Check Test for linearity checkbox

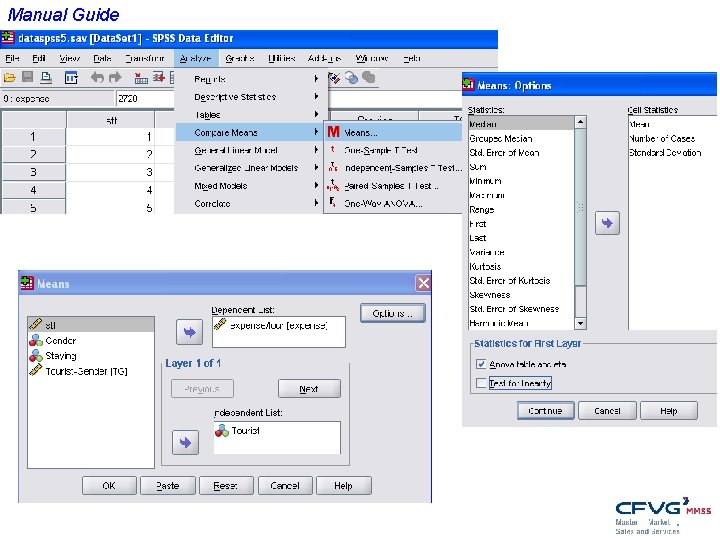tap(481, 383)
